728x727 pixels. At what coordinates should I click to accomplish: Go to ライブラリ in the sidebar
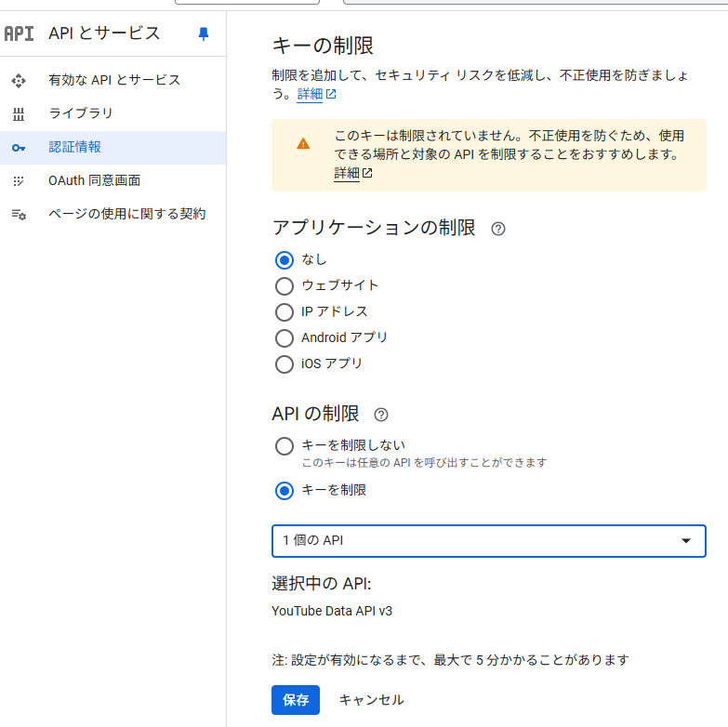click(113, 113)
